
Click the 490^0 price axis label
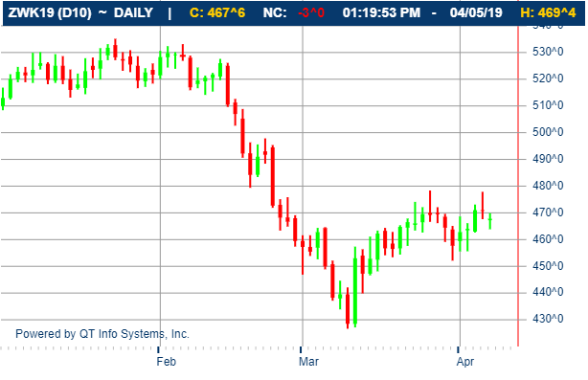548,159
